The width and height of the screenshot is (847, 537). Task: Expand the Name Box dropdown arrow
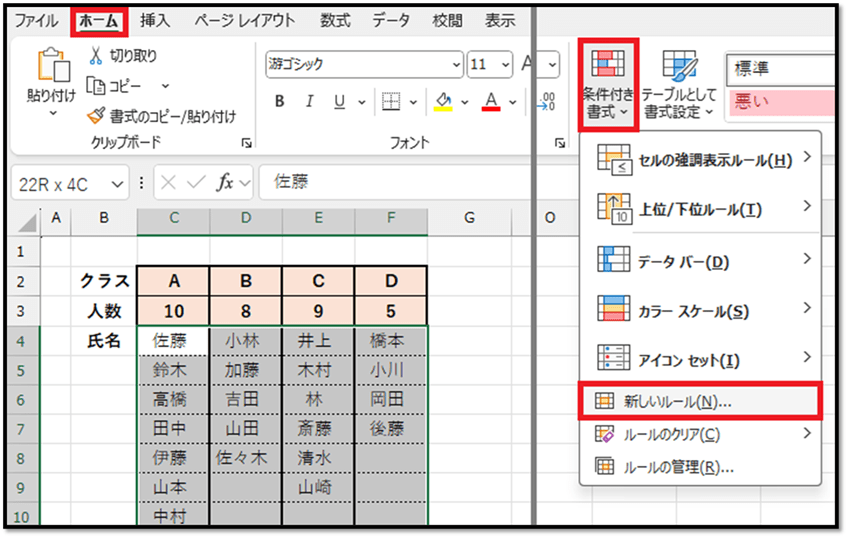[119, 183]
